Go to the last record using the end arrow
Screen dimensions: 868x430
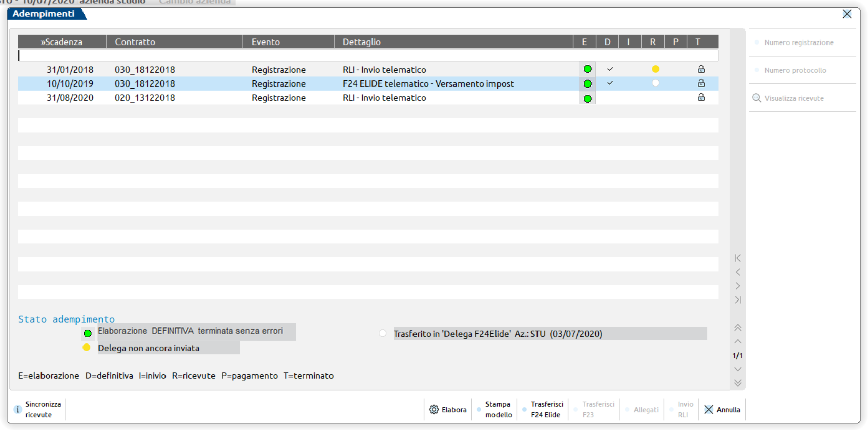(x=737, y=300)
